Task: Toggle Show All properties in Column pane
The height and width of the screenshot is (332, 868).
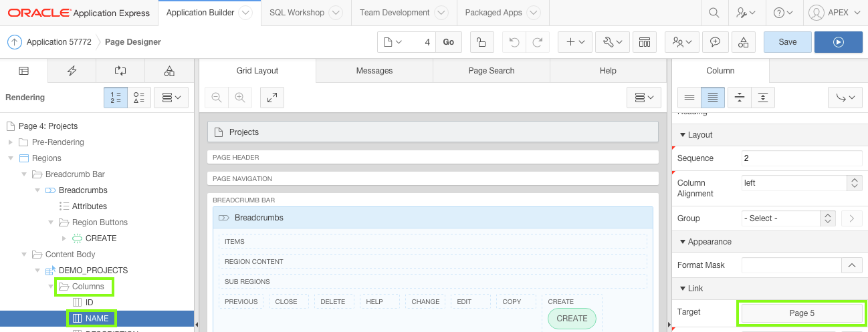Action: [x=713, y=98]
